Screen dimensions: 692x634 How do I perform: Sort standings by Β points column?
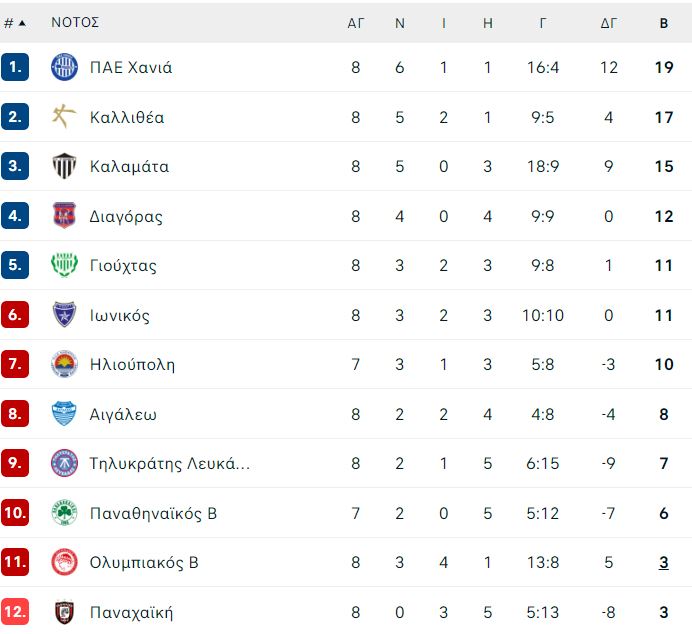click(664, 23)
